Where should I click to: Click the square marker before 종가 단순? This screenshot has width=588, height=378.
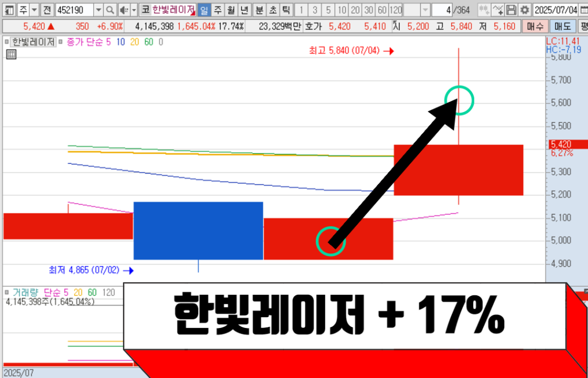coord(60,41)
